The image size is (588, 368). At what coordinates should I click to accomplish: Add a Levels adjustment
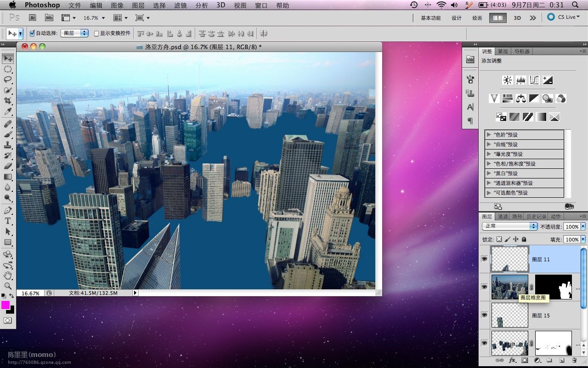pos(521,80)
